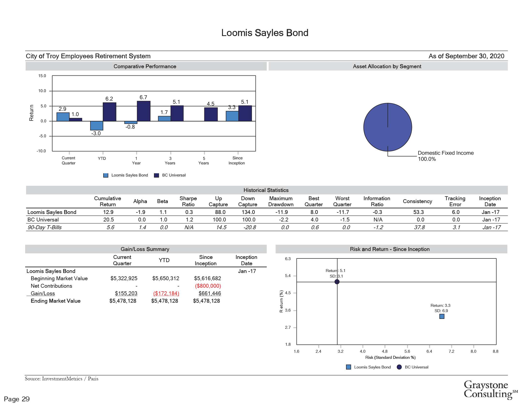Click the red ($172,184) YTD loss value
Screen dimensions: 532x411
pyautogui.click(x=166, y=294)
